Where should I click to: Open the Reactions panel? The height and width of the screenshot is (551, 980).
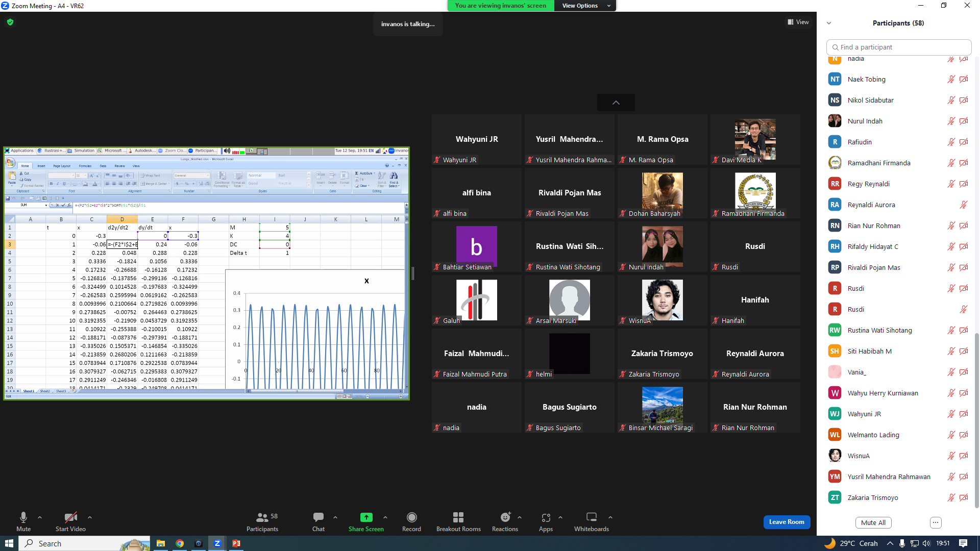[505, 521]
